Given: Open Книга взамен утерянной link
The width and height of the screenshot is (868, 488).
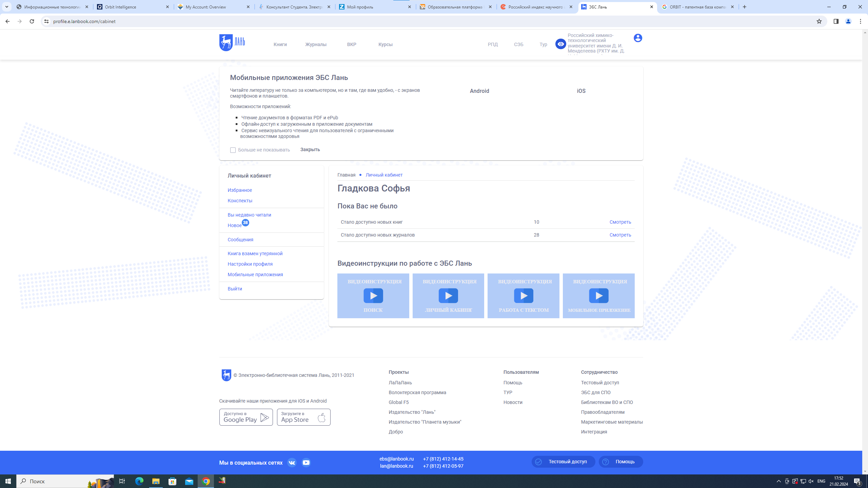Looking at the screenshot, I should point(255,253).
